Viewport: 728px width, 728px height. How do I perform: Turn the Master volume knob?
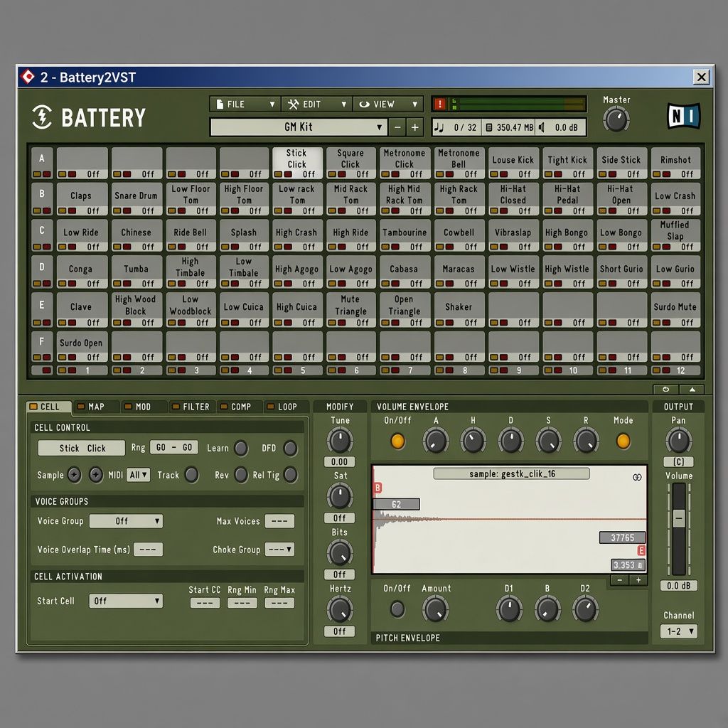click(616, 119)
